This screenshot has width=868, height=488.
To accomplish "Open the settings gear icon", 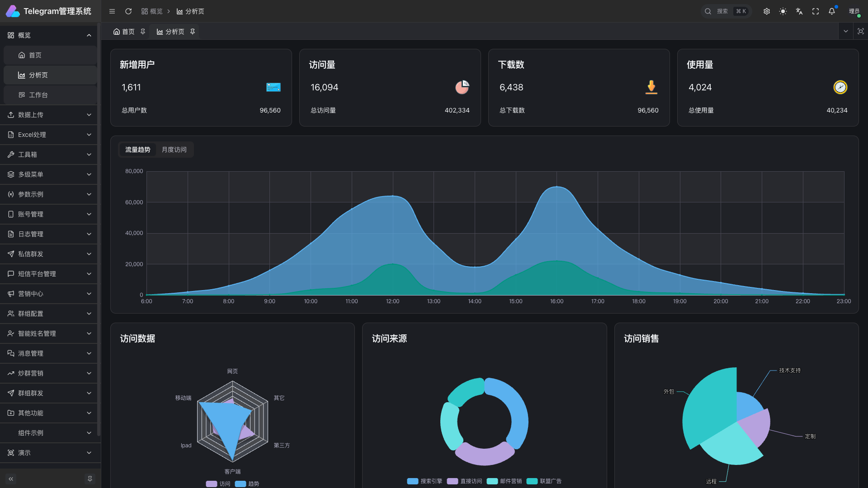I will pos(767,11).
